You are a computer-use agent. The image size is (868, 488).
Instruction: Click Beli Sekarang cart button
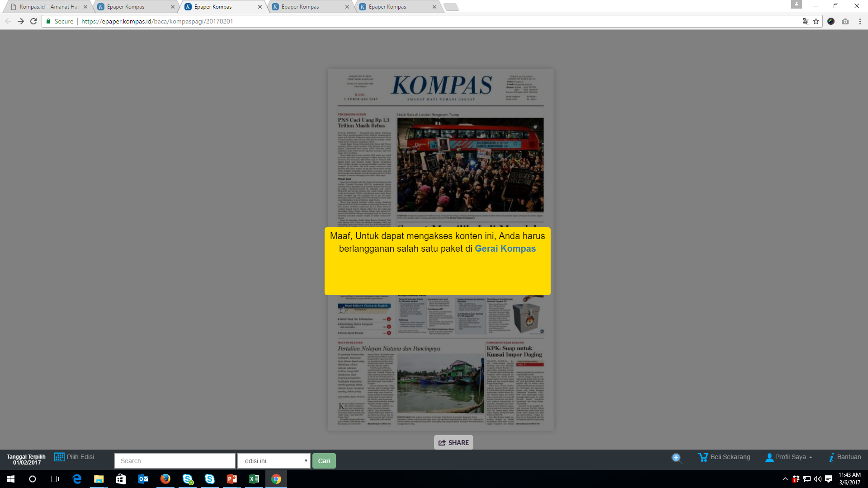coord(724,457)
